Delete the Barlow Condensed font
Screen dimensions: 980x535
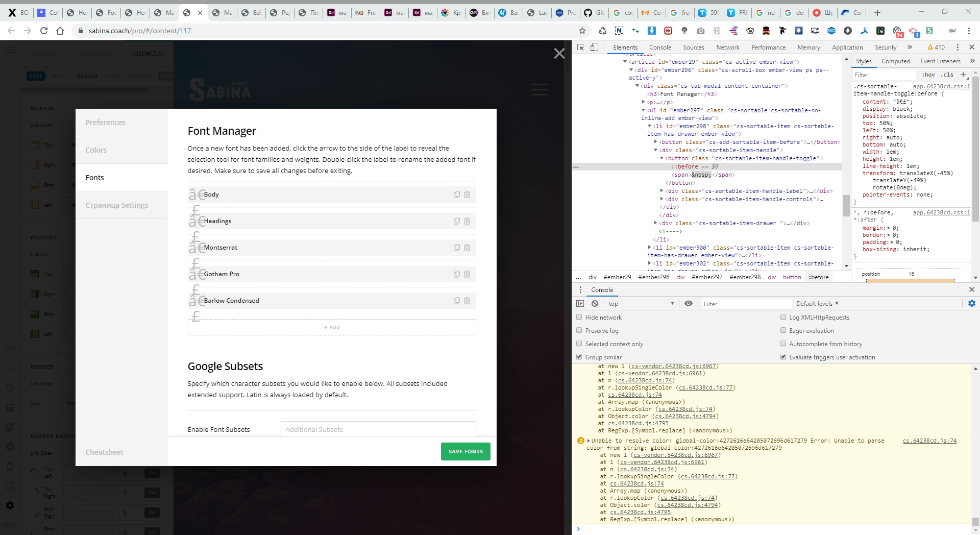pos(467,301)
